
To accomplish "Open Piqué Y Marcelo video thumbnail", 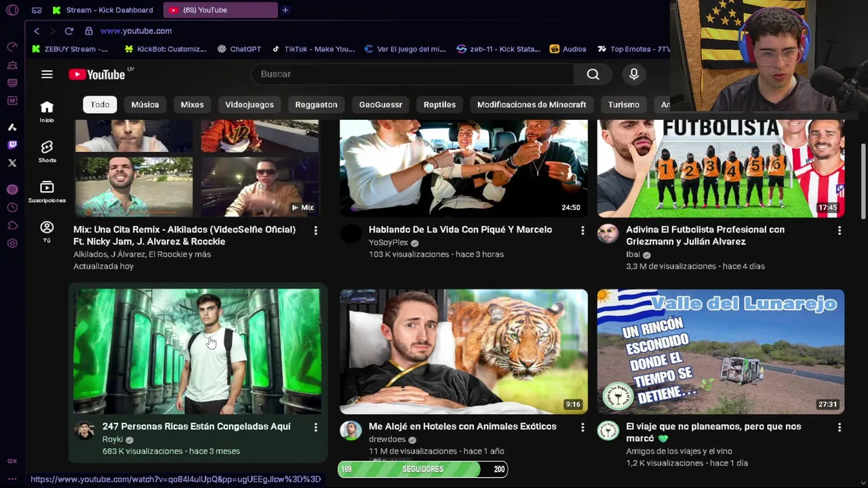I will pyautogui.click(x=464, y=168).
